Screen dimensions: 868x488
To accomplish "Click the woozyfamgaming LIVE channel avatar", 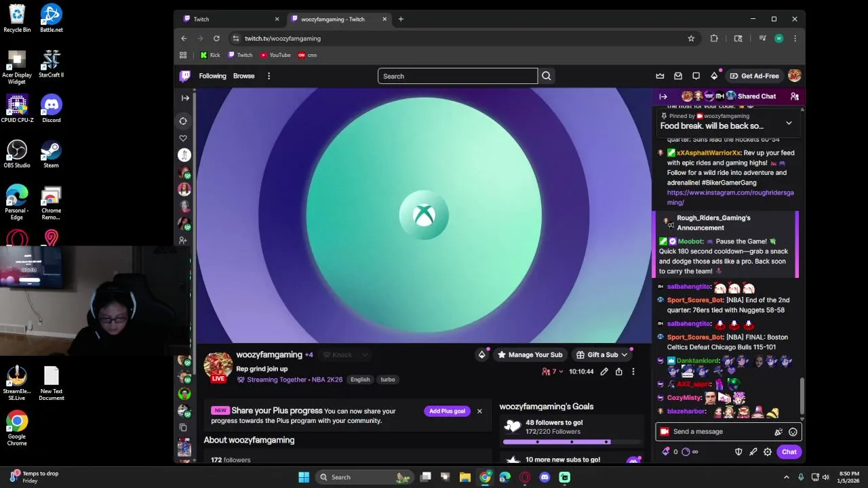I will coord(218,367).
